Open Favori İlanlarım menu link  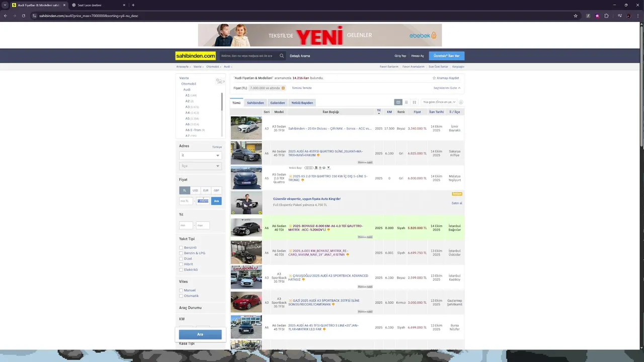[x=389, y=66]
